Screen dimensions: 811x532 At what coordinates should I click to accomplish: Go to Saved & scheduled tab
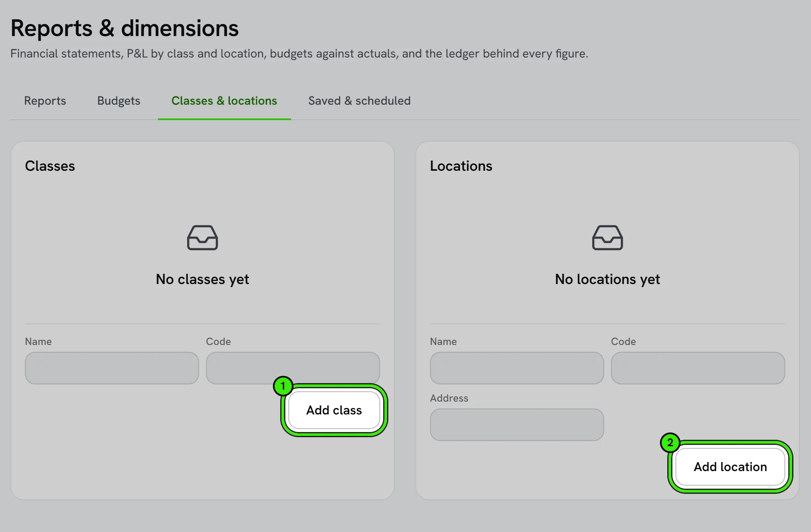click(359, 101)
